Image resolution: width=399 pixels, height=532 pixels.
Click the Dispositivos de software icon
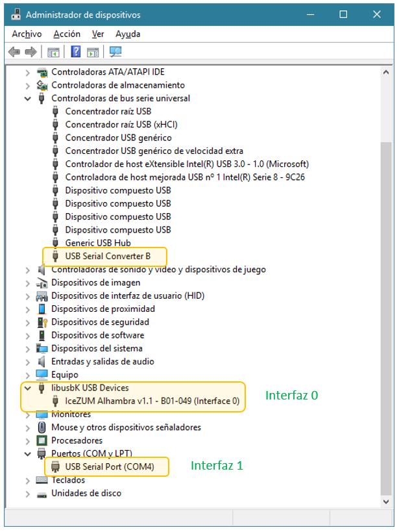(42, 335)
